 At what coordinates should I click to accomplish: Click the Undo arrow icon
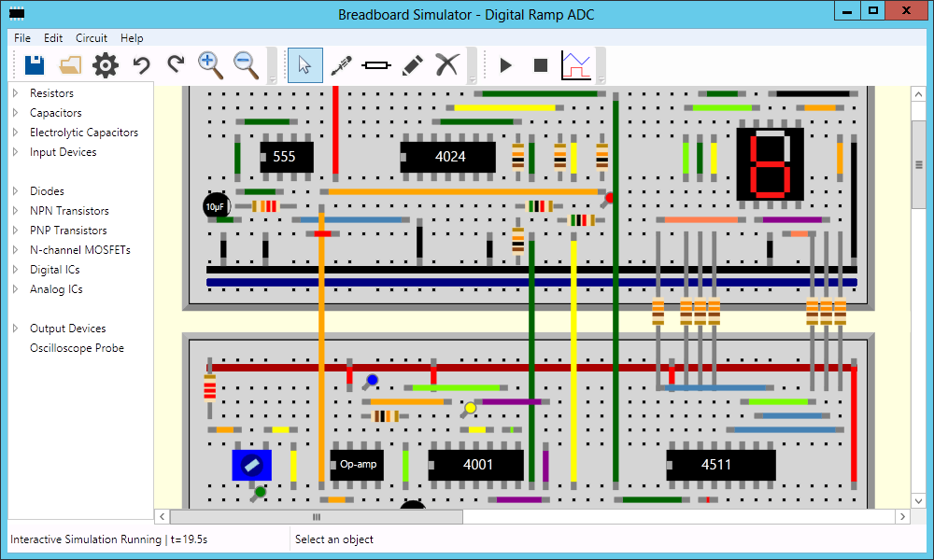141,64
